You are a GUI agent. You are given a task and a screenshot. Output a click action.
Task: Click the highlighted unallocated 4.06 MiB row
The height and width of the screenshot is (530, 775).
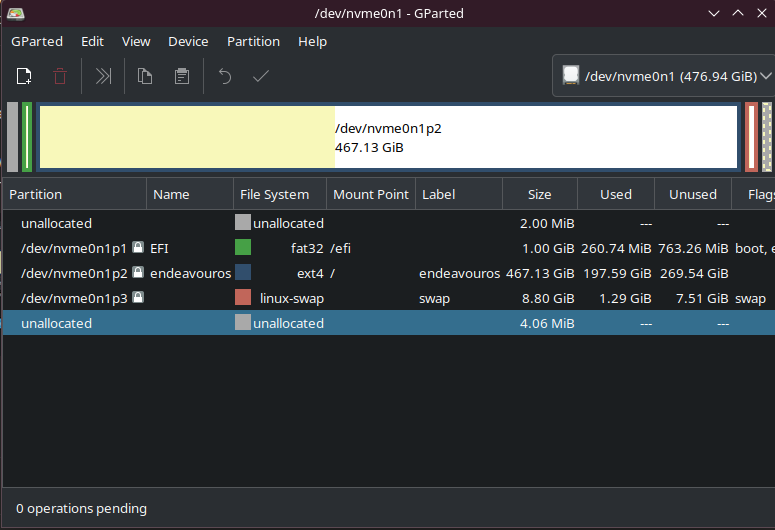pos(388,323)
